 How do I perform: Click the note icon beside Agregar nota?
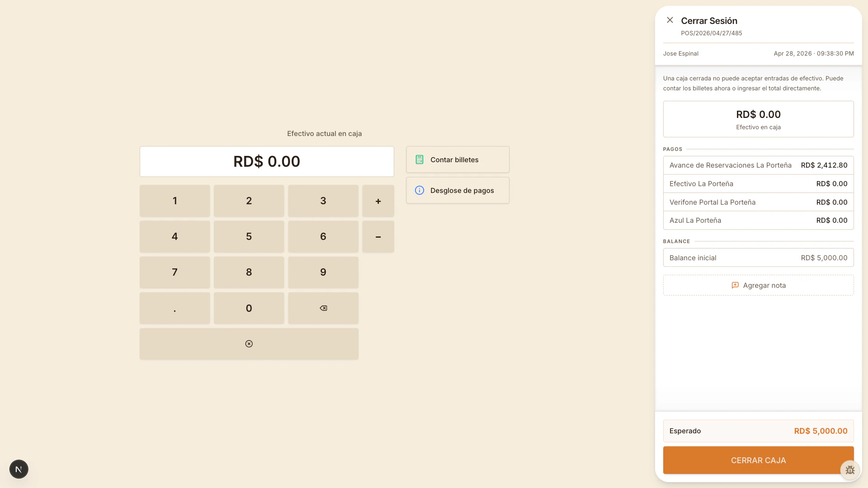tap(735, 285)
